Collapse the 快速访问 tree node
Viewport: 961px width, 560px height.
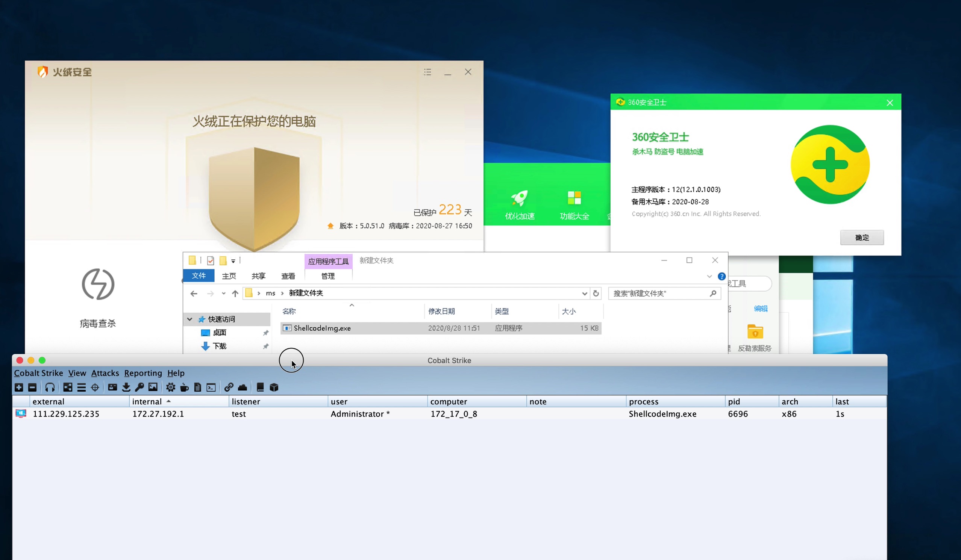pyautogui.click(x=189, y=319)
